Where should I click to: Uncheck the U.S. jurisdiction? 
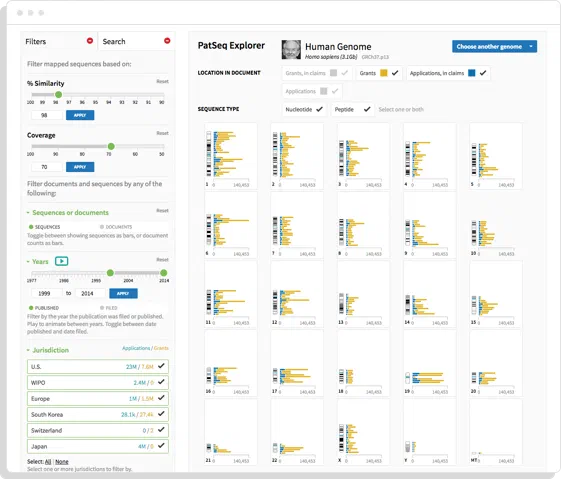[x=161, y=366]
